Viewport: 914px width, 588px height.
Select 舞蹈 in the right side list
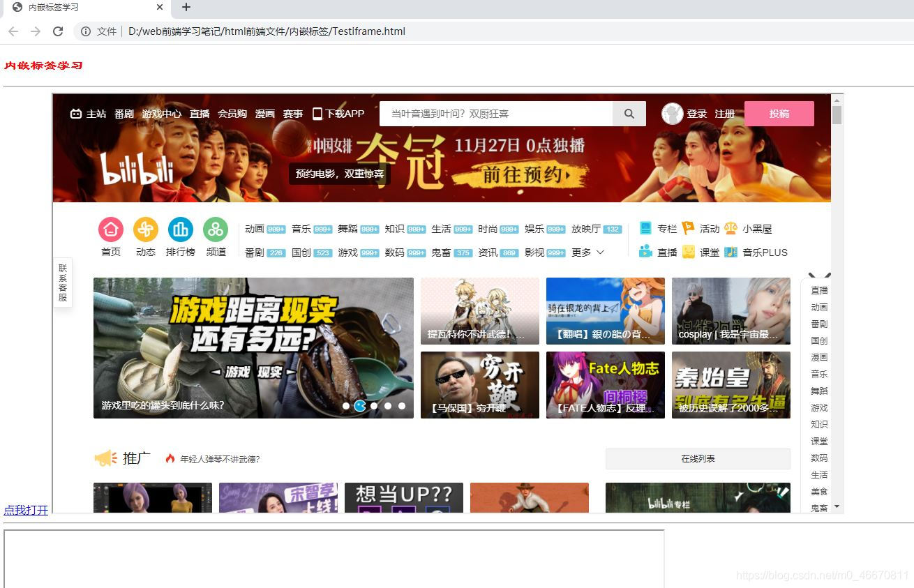point(819,391)
